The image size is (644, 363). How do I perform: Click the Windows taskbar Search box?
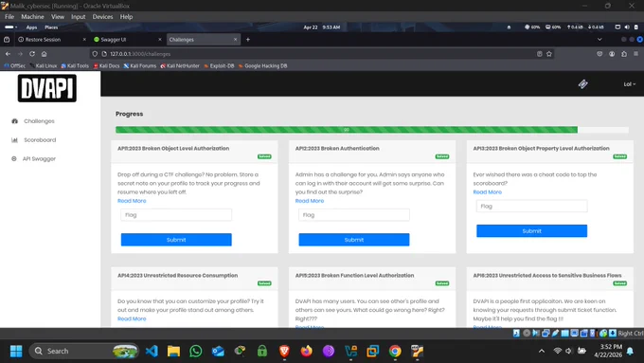click(83, 351)
